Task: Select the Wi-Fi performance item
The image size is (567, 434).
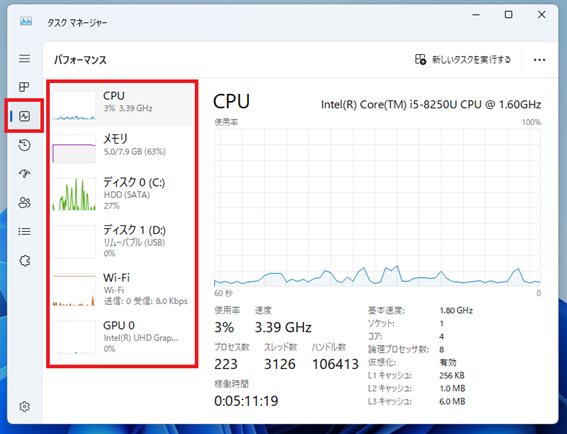Action: coord(122,289)
